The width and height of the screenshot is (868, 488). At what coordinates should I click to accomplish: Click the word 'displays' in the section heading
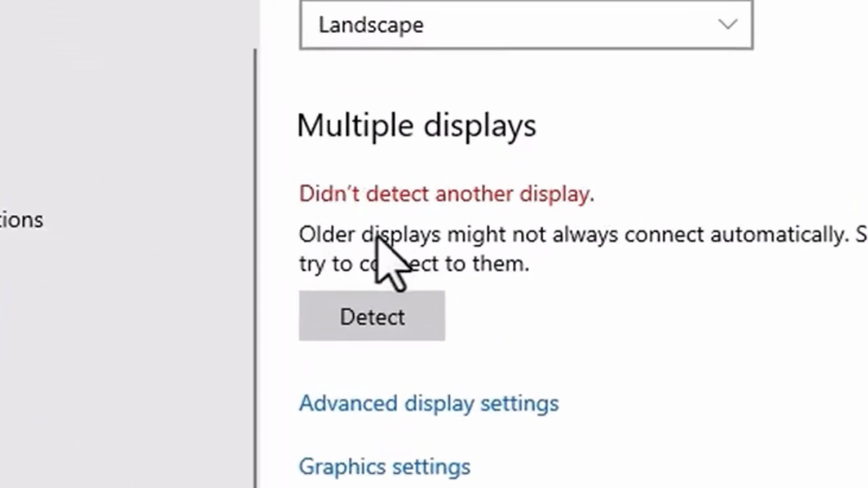pos(480,125)
